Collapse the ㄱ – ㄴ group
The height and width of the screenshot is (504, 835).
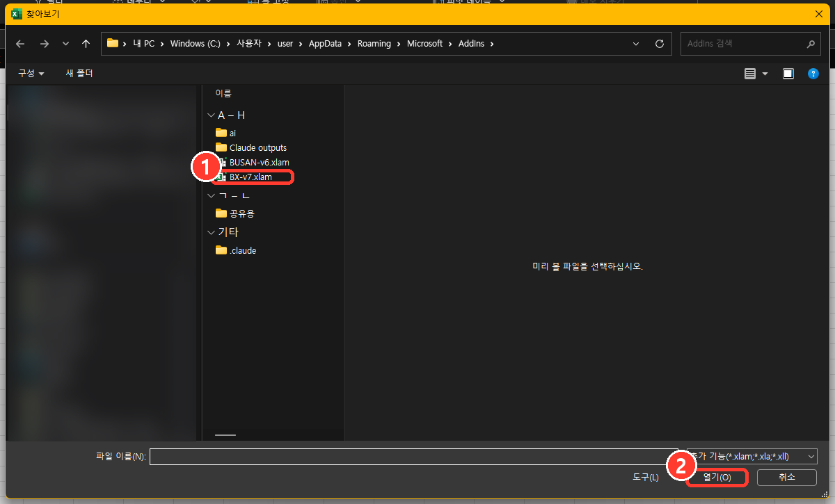click(x=211, y=196)
